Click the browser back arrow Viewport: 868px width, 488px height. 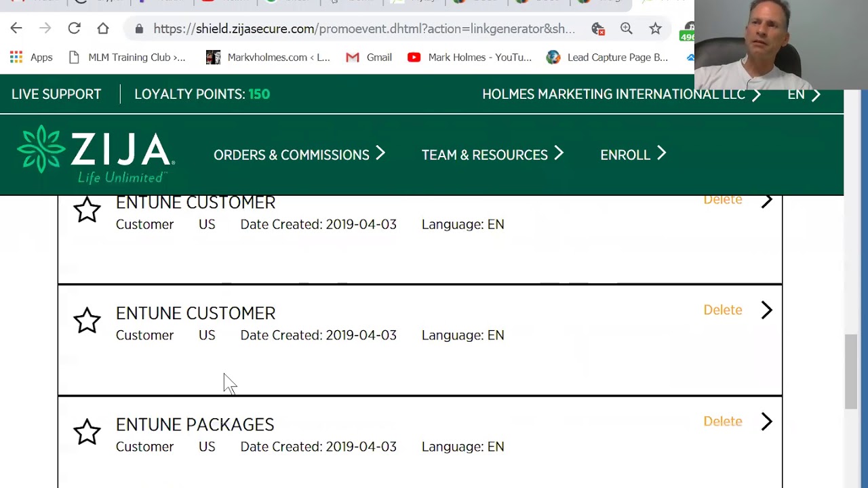[x=16, y=28]
